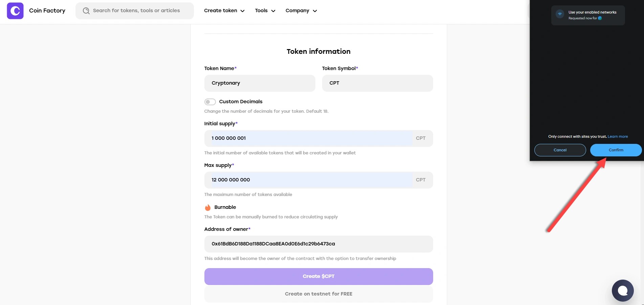
Task: Cancel the wallet connection request
Action: (560, 150)
